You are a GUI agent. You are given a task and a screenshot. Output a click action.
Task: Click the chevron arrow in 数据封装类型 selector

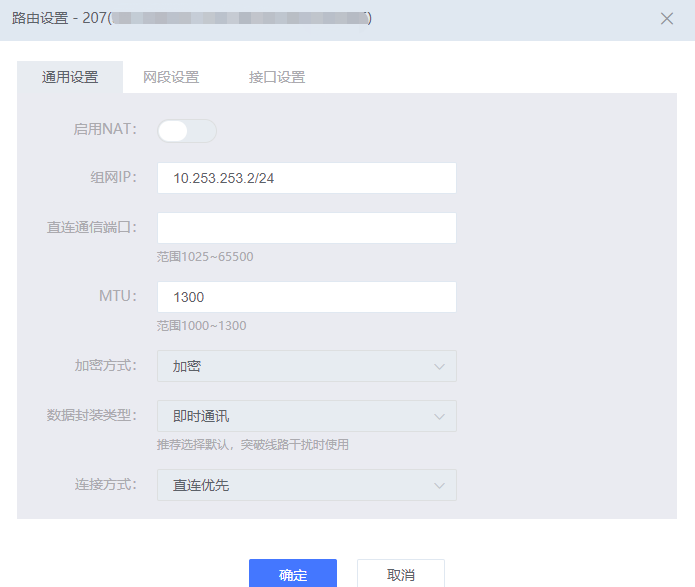[439, 416]
